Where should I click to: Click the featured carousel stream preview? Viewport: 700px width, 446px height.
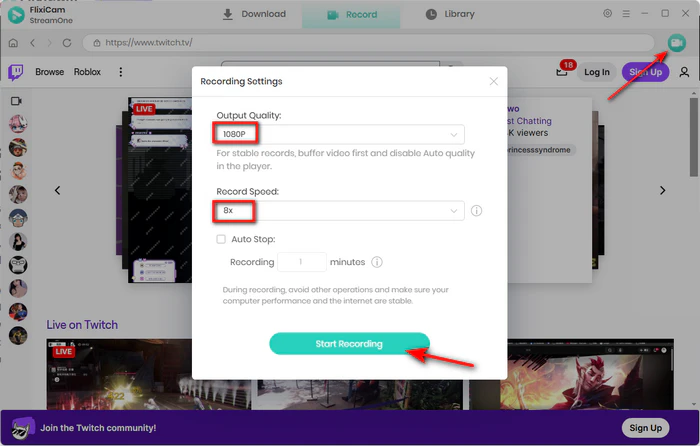[160, 190]
